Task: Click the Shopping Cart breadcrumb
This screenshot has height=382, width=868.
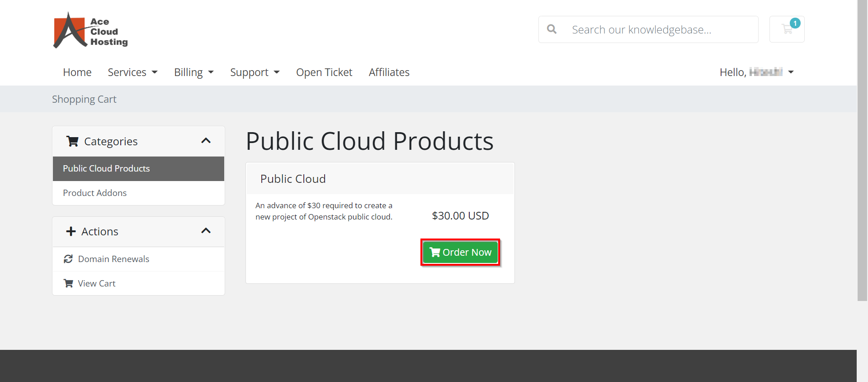Action: [84, 99]
